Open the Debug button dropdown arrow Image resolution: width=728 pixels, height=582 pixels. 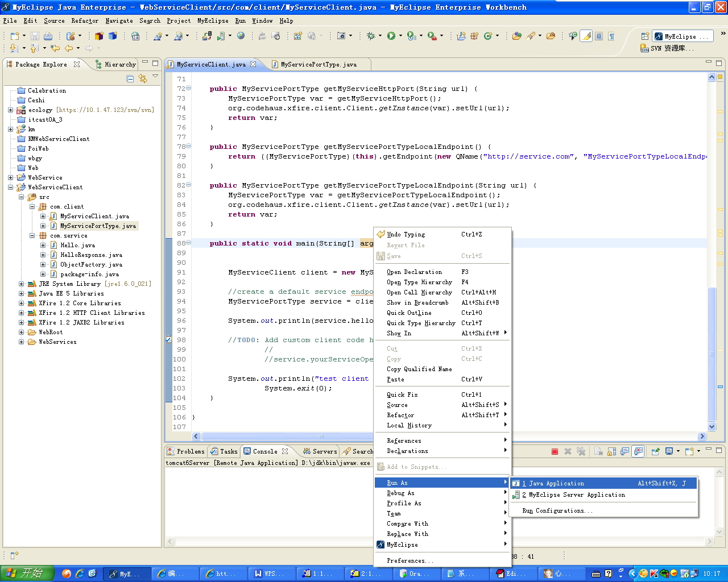click(x=380, y=36)
